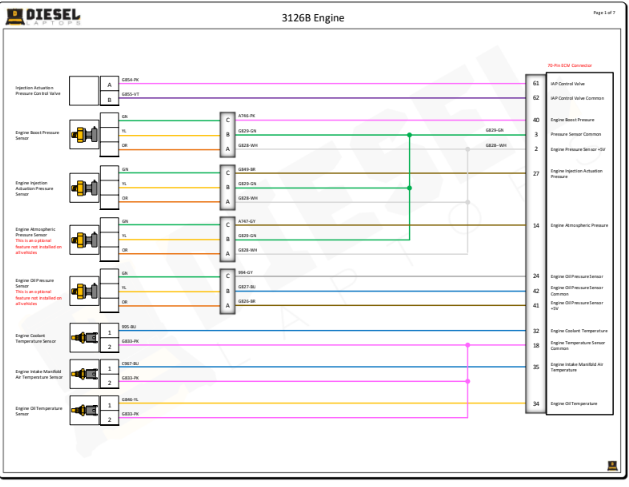This screenshot has height=487, width=629.
Task: Click wire label 'A746-PK'
Action: (x=247, y=116)
